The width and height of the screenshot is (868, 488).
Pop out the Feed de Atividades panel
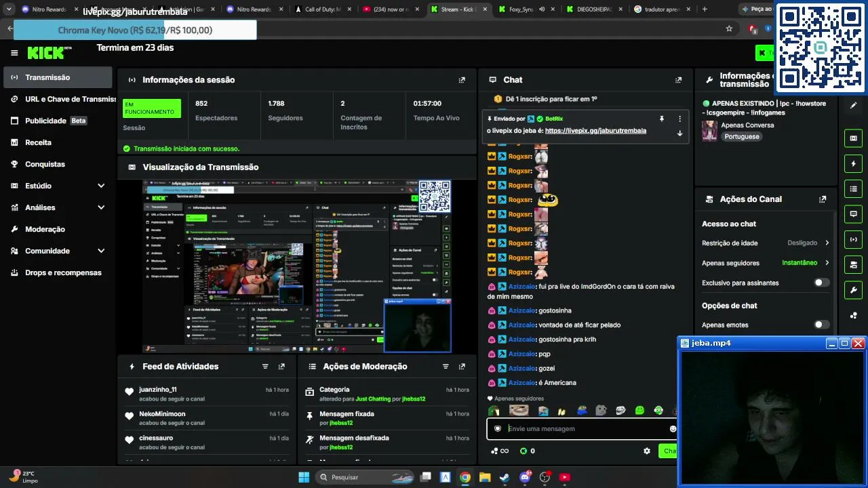tap(281, 367)
